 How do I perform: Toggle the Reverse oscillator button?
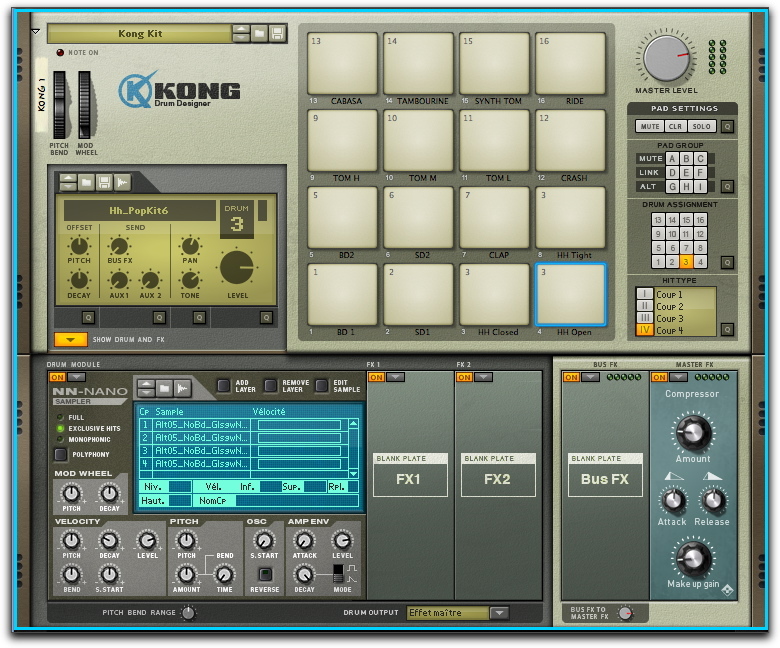(x=265, y=575)
